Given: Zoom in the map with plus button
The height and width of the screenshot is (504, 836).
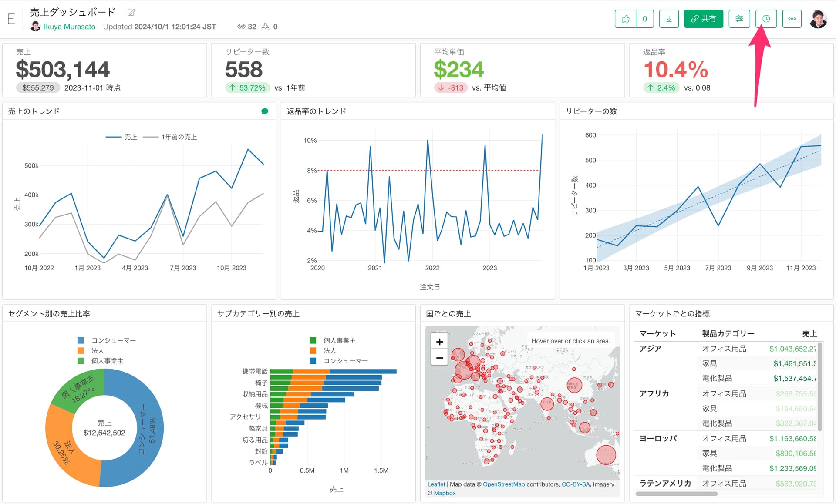Looking at the screenshot, I should [439, 342].
